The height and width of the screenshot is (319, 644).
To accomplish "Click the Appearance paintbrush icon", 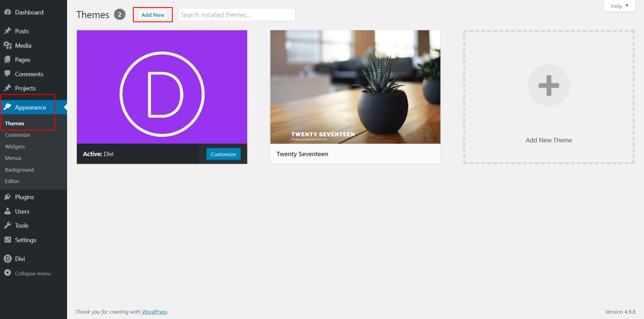I will tap(7, 107).
